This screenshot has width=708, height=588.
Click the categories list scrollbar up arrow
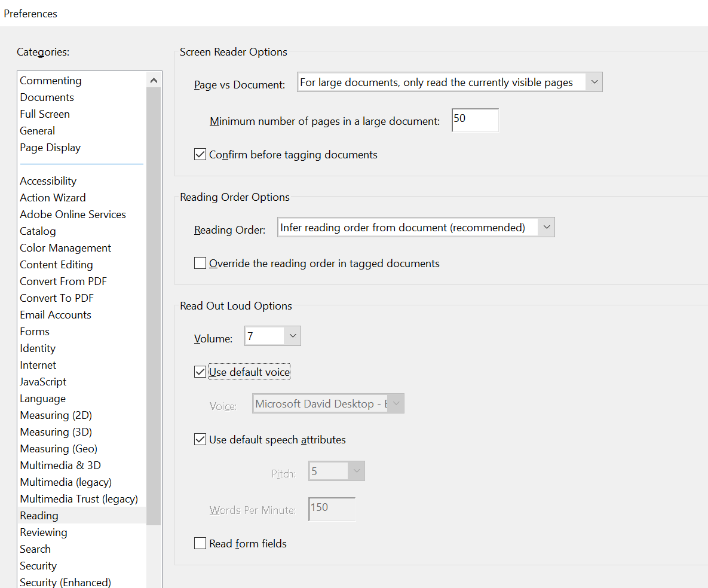(154, 78)
